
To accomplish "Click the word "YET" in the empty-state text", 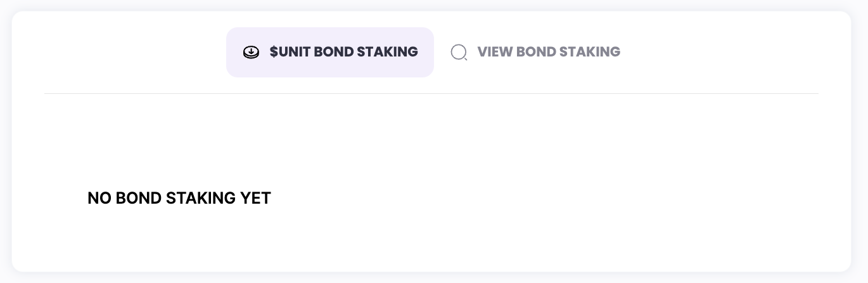I will 255,198.
